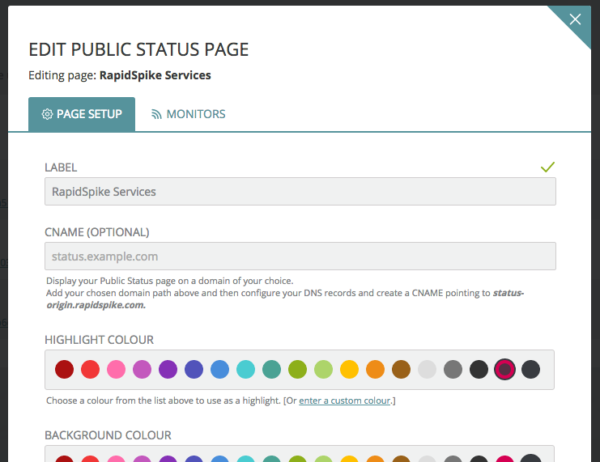
Task: Click the 'BACKGROUND COLOUR' label
Action: 108,435
